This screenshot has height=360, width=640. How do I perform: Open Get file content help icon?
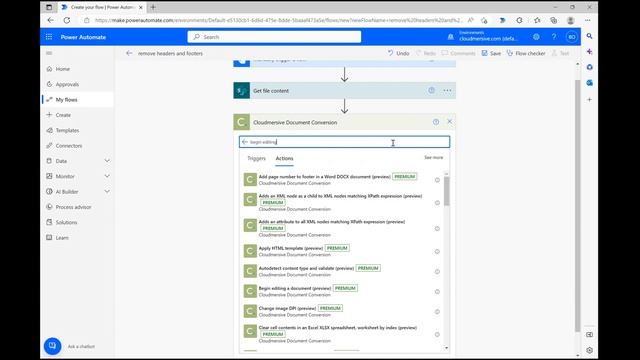[431, 91]
